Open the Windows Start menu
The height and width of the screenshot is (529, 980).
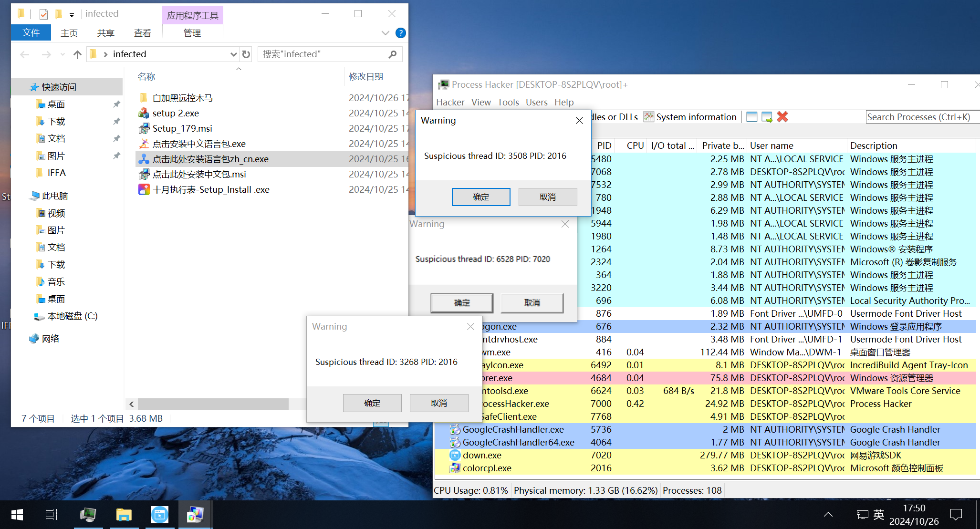(17, 515)
